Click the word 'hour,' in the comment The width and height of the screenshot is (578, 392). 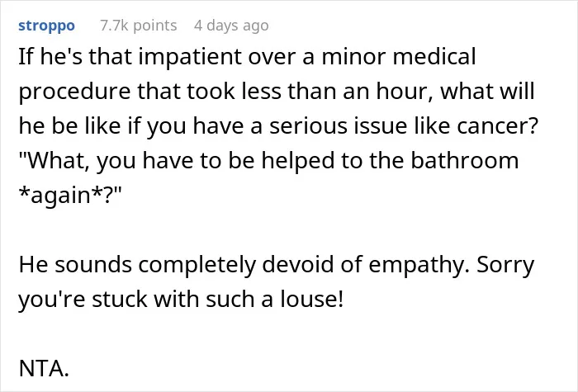click(x=405, y=91)
